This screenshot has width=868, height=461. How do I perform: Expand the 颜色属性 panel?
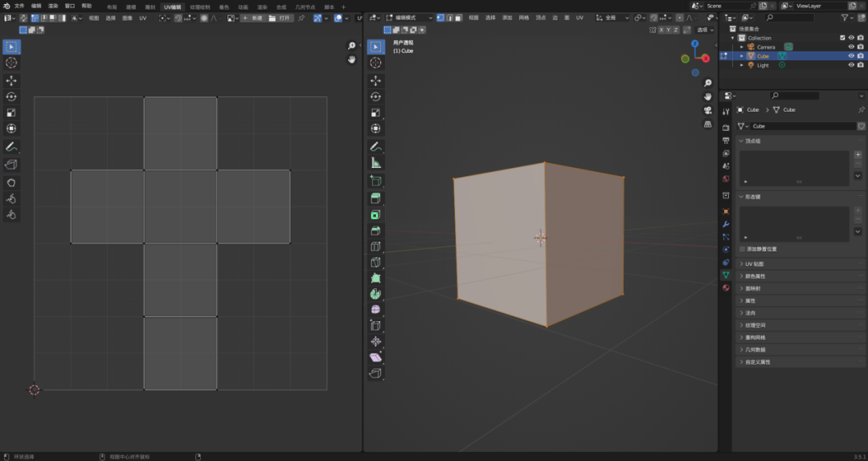[800, 276]
